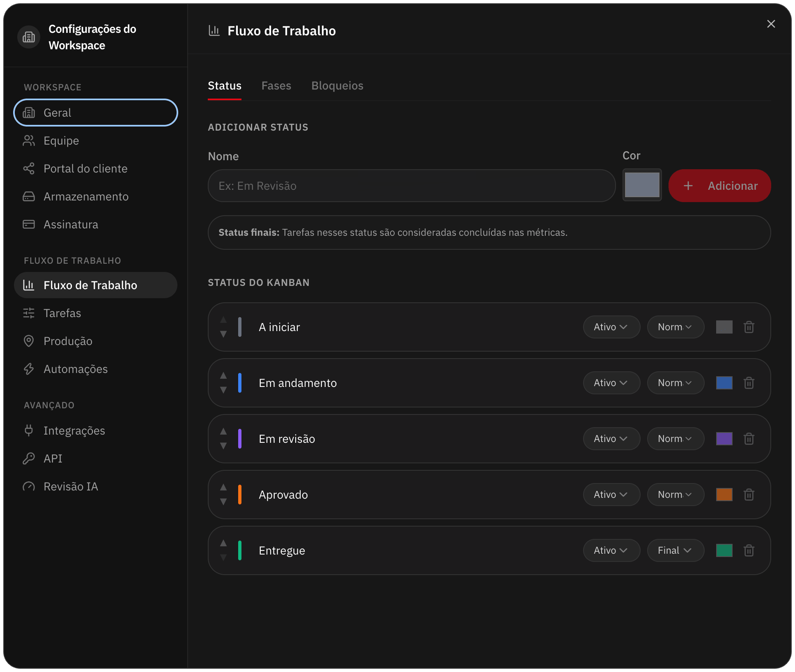The image size is (795, 672).
Task: Open Tarefas settings page
Action: point(95,313)
